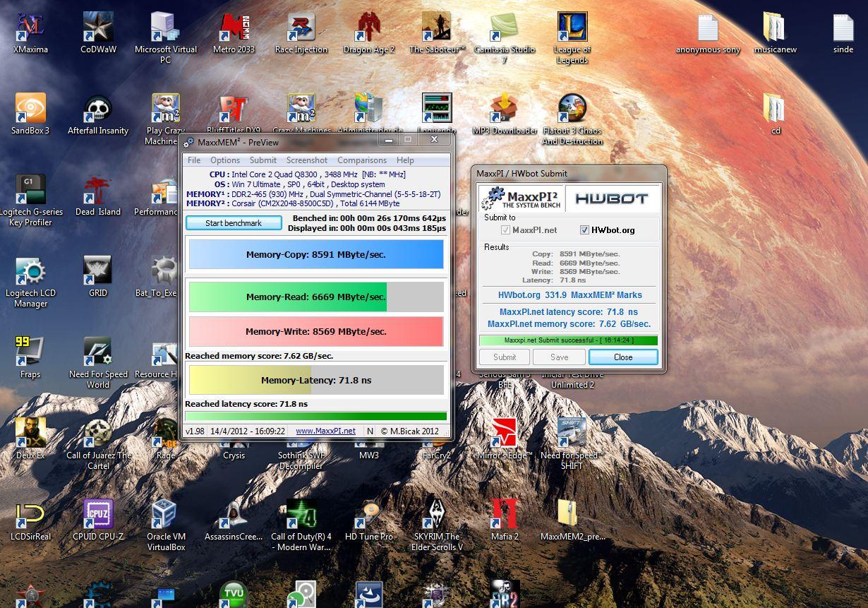Click the Memory-Write result bar
Screen dimensions: 868x608
pos(316,331)
